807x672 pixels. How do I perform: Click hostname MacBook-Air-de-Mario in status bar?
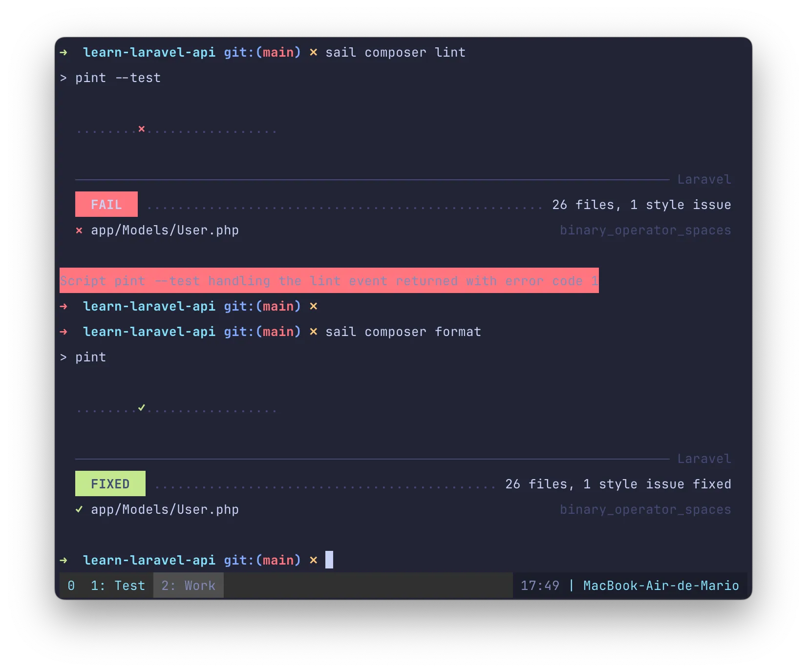point(661,585)
